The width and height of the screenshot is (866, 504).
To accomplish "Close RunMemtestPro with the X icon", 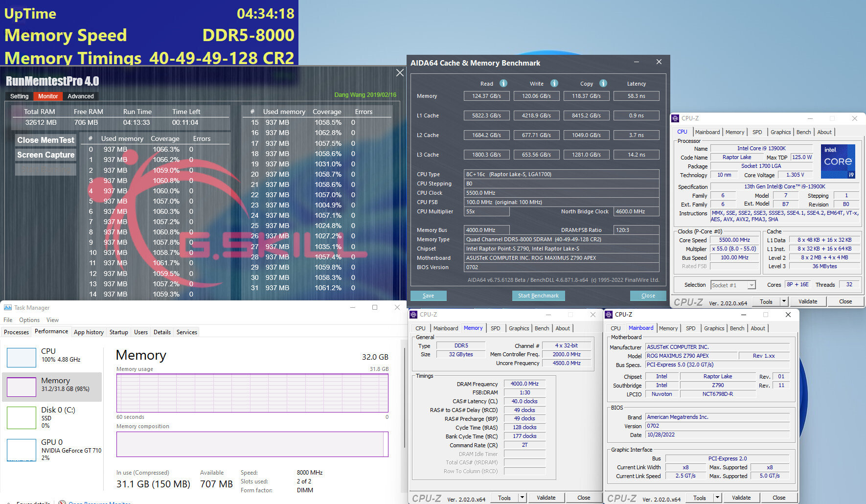I will pyautogui.click(x=400, y=73).
